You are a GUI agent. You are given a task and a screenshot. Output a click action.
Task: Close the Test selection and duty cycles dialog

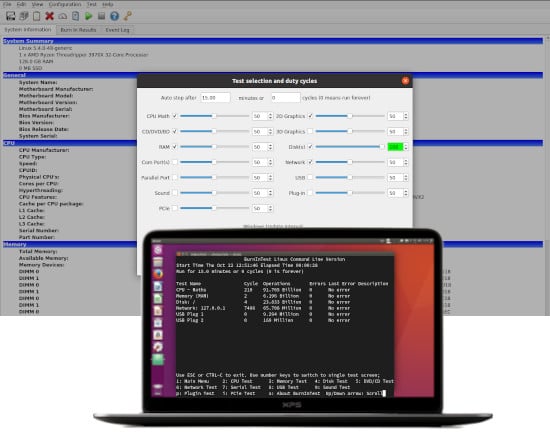coord(405,81)
